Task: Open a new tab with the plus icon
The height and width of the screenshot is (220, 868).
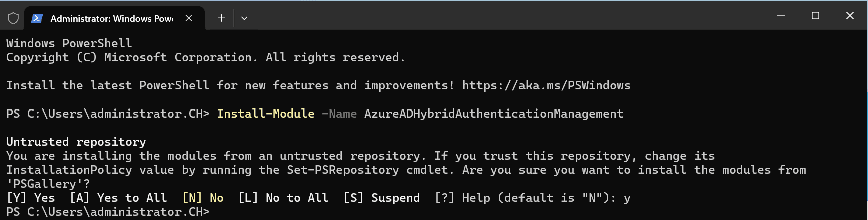Action: click(x=221, y=18)
